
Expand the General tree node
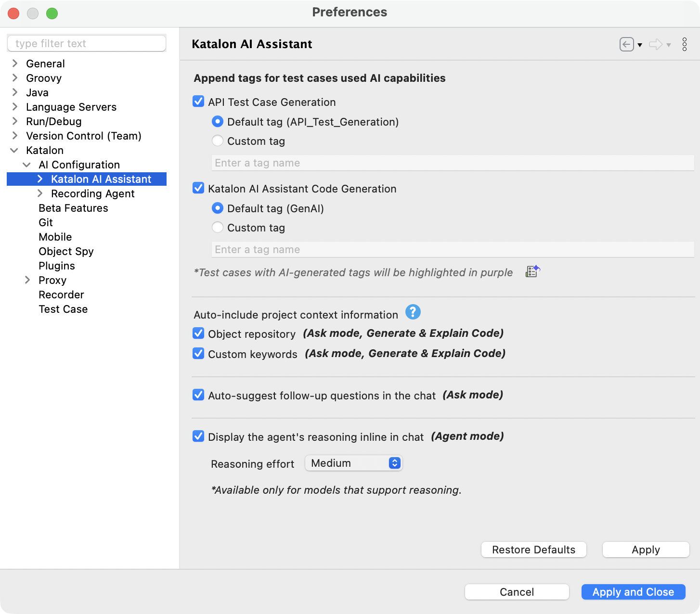click(x=15, y=64)
